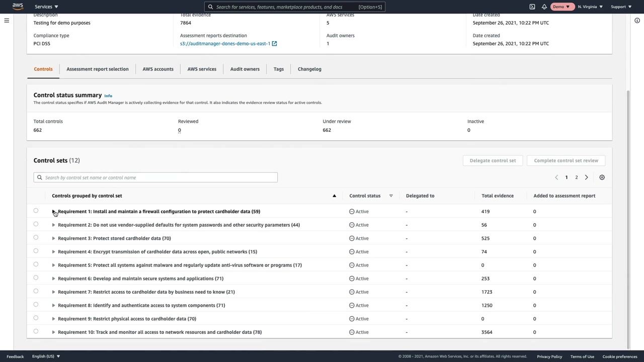Open the Changelog tab
Image resolution: width=644 pixels, height=362 pixels.
[309, 69]
